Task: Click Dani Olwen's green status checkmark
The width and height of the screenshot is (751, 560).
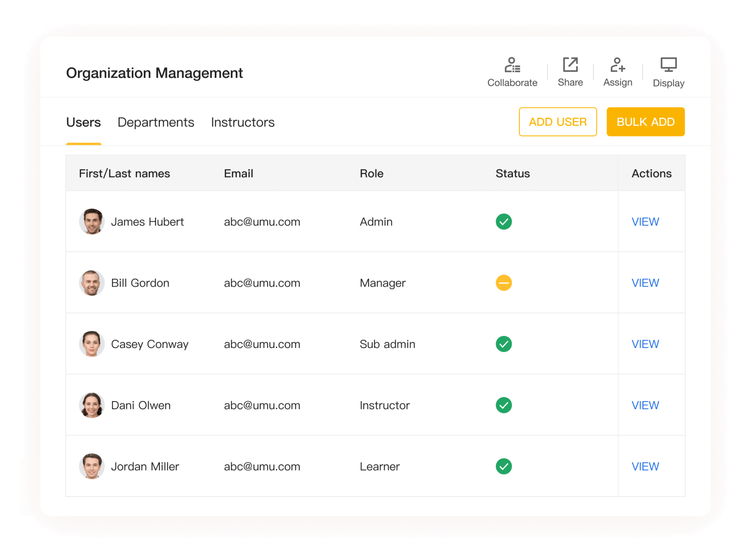Action: pyautogui.click(x=503, y=405)
